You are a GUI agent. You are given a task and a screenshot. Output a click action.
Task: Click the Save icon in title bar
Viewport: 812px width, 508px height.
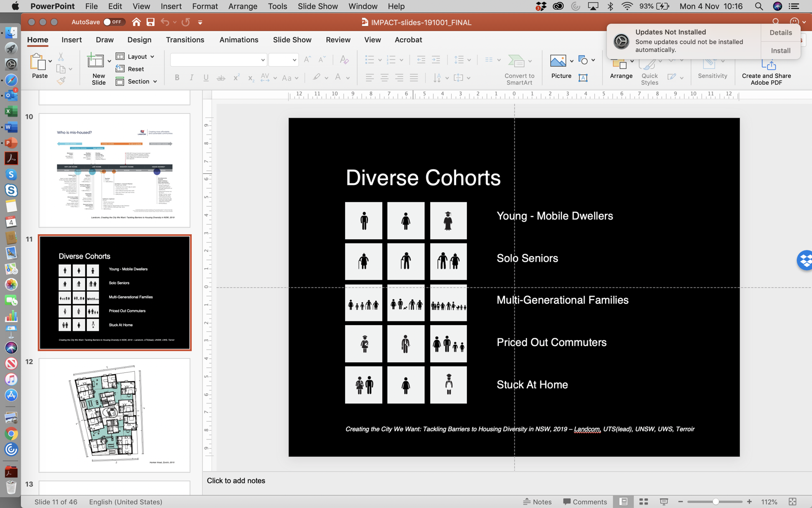tap(150, 22)
